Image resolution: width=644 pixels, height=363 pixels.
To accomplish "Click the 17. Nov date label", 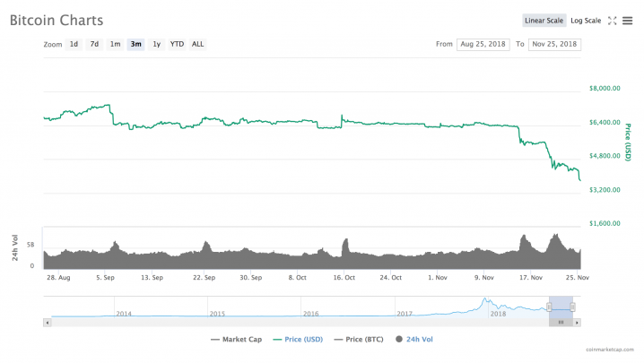I will [x=531, y=278].
